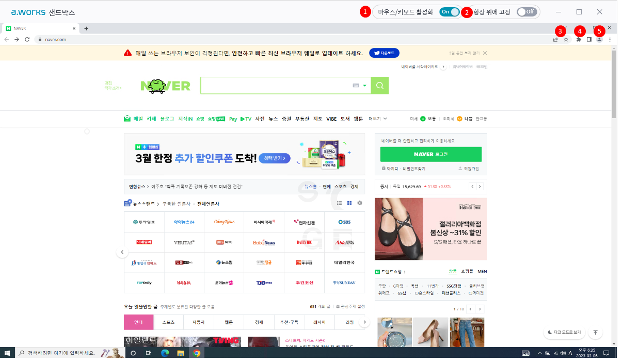623x364 pixels.
Task: Click the 관심주제 설정 link
Action: click(x=350, y=306)
